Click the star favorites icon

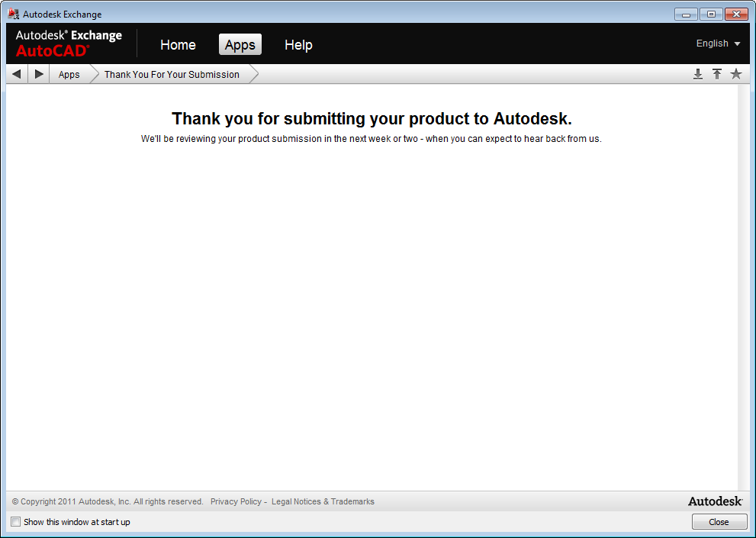pyautogui.click(x=736, y=74)
